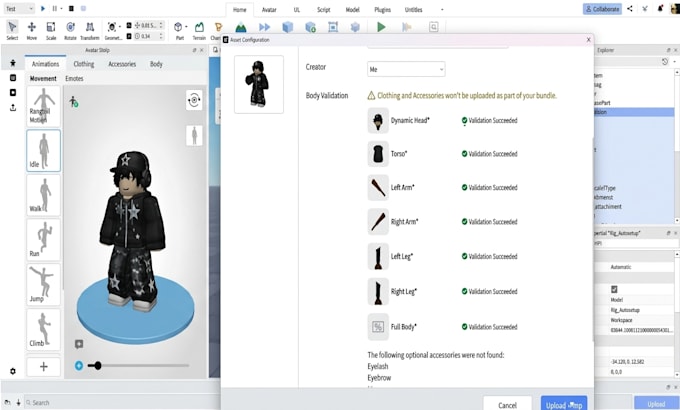The height and width of the screenshot is (410, 680).
Task: Open the Creator dropdown set to Me
Action: [406, 69]
